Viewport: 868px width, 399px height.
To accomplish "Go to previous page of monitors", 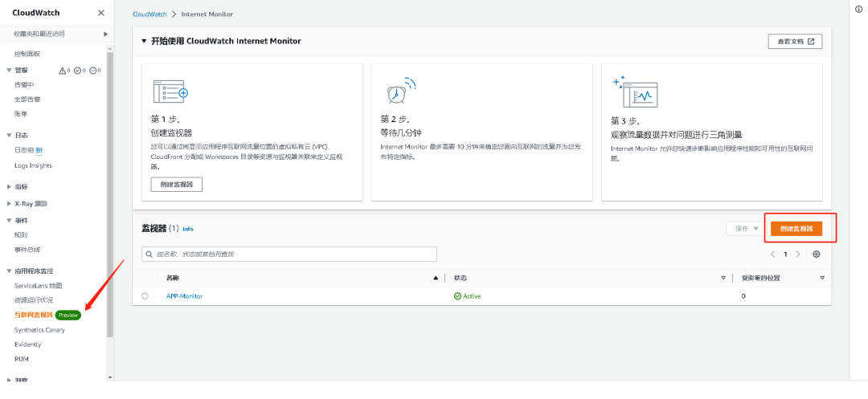I will [x=773, y=254].
